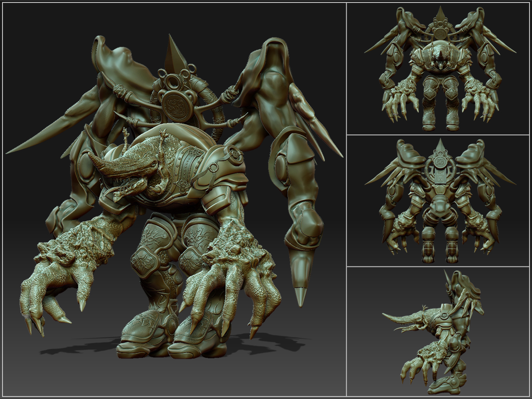
Task: Select the horned beast head in main view
Action: (129, 166)
